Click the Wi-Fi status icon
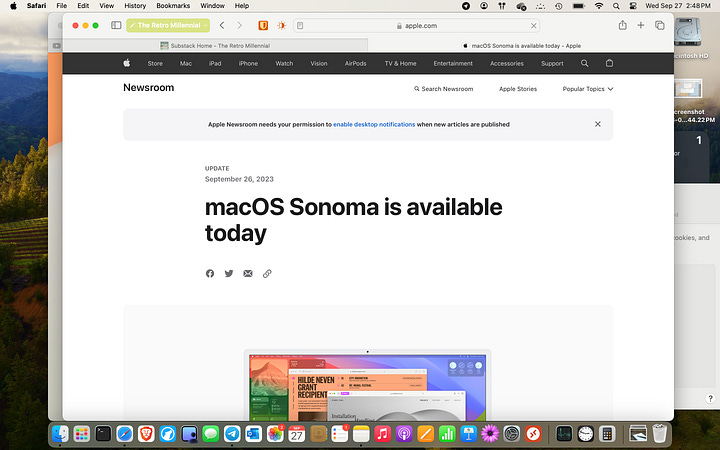This screenshot has width=720, height=450. 599,6
